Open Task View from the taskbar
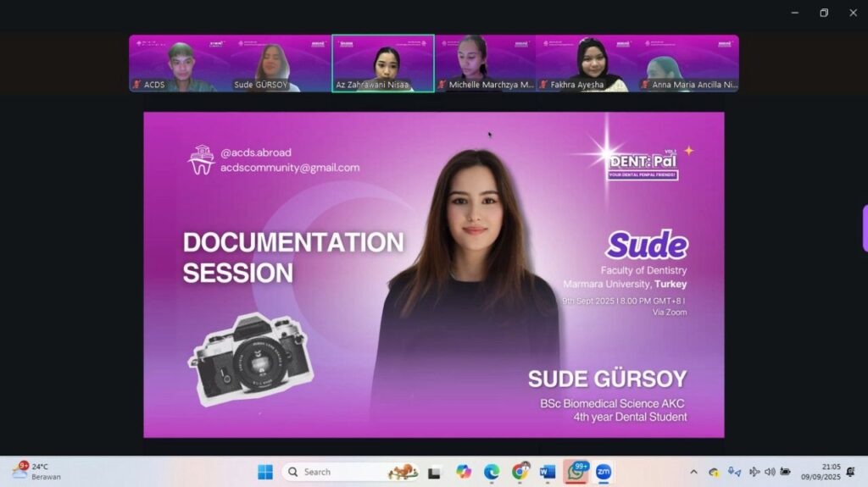This screenshot has width=868, height=487. 434,473
